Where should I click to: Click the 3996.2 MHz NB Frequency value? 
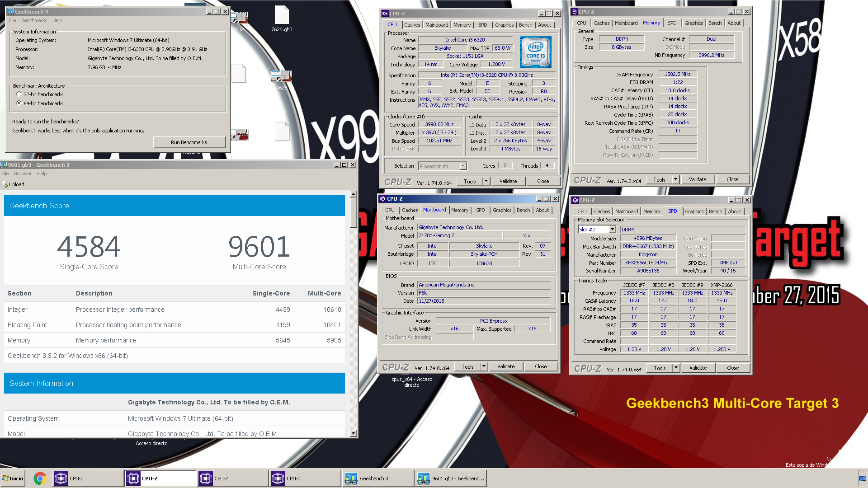tap(711, 56)
